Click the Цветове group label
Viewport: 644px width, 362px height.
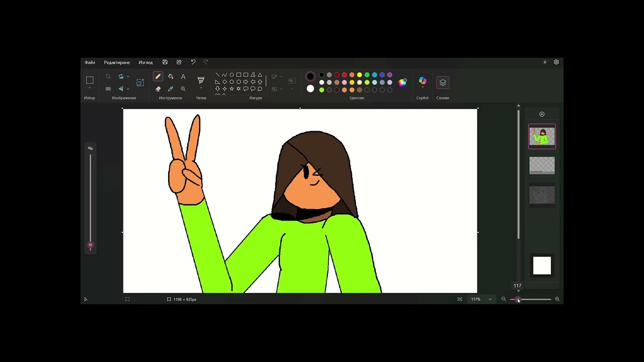click(357, 98)
